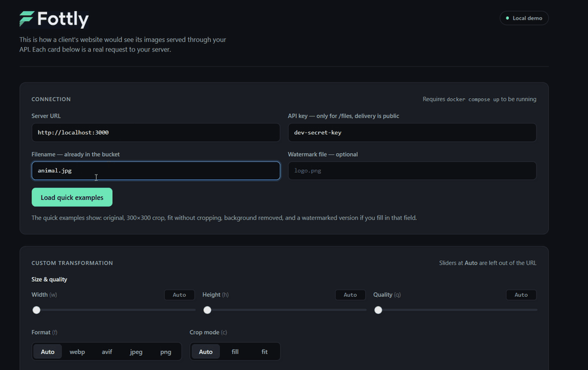Adjust the Width slider handle
The height and width of the screenshot is (370, 588).
(x=37, y=310)
